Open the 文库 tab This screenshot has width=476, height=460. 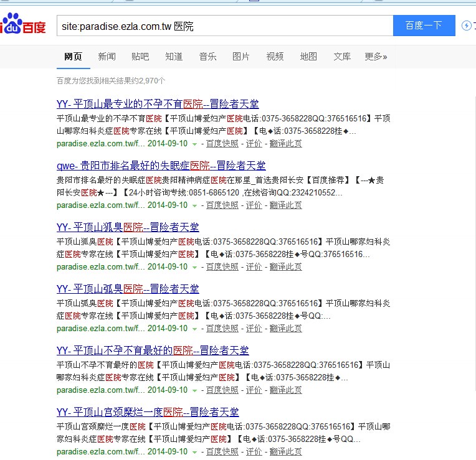342,57
